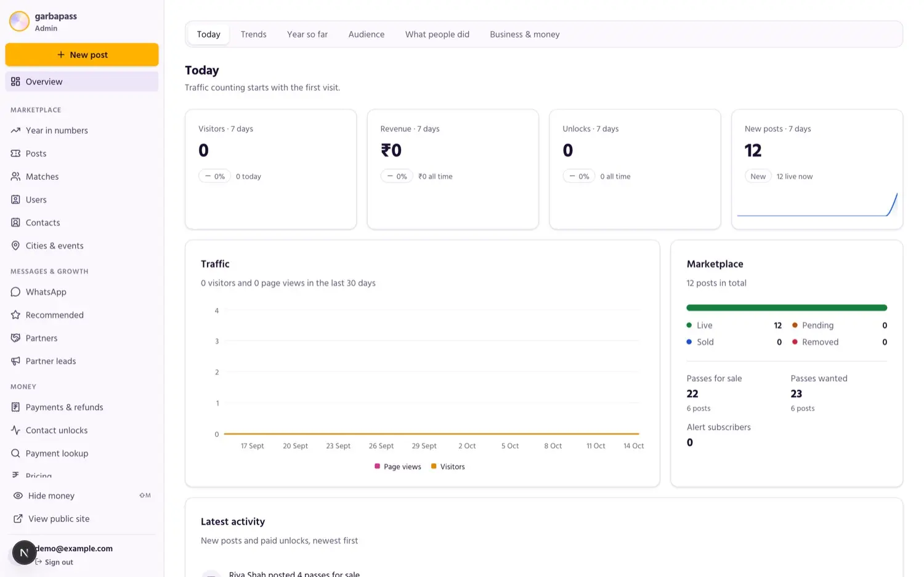Switch to the Trends tab
The width and height of the screenshot is (924, 577).
pyautogui.click(x=253, y=34)
